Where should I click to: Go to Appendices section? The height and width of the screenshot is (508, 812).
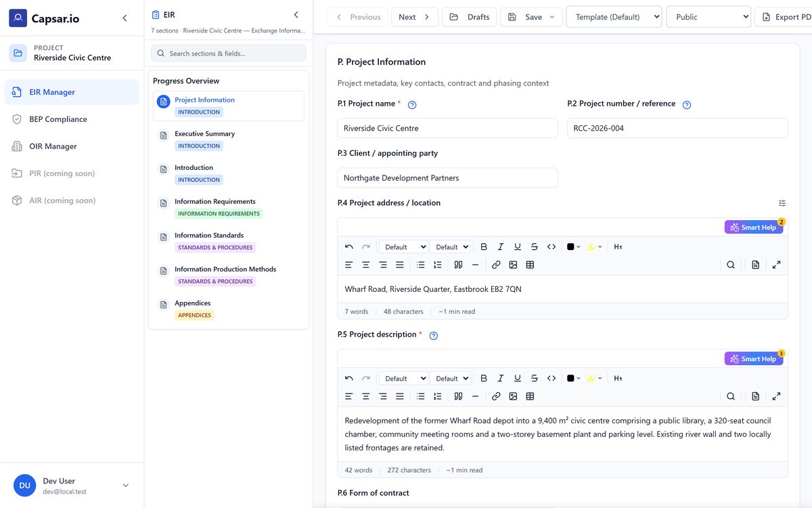pos(229,309)
